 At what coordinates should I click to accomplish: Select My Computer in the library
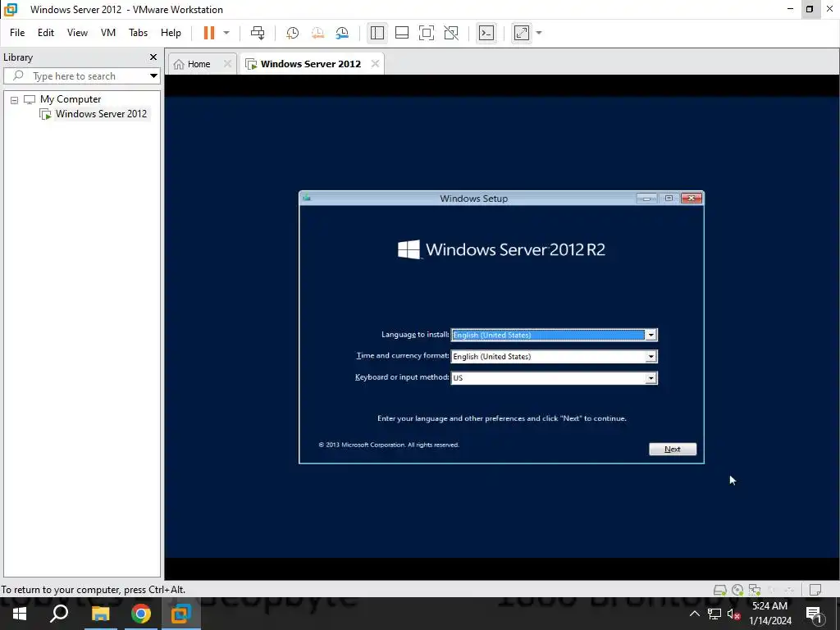(71, 99)
